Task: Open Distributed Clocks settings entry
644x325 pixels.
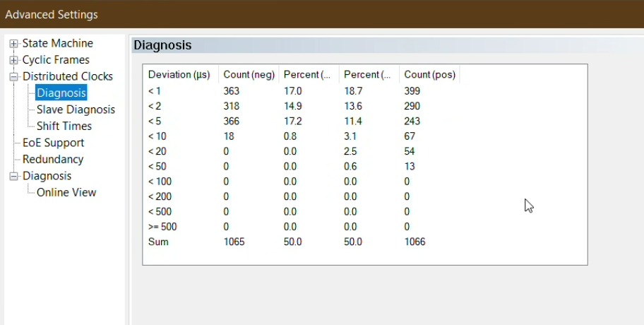Action: click(67, 76)
